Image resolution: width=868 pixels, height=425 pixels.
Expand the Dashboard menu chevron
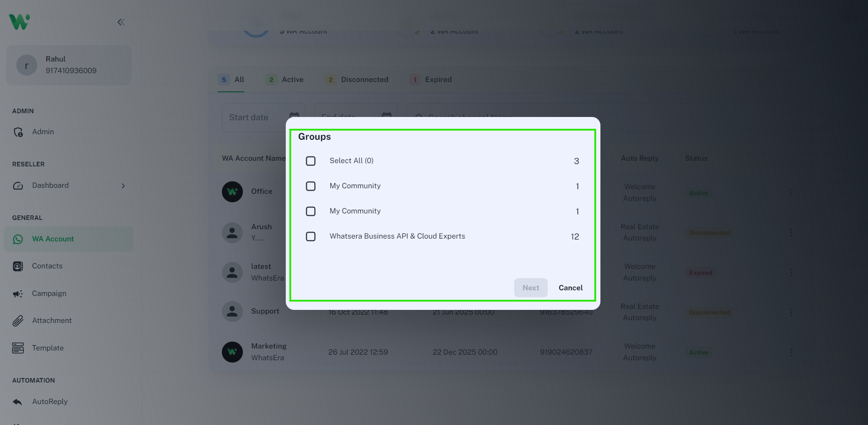[123, 186]
